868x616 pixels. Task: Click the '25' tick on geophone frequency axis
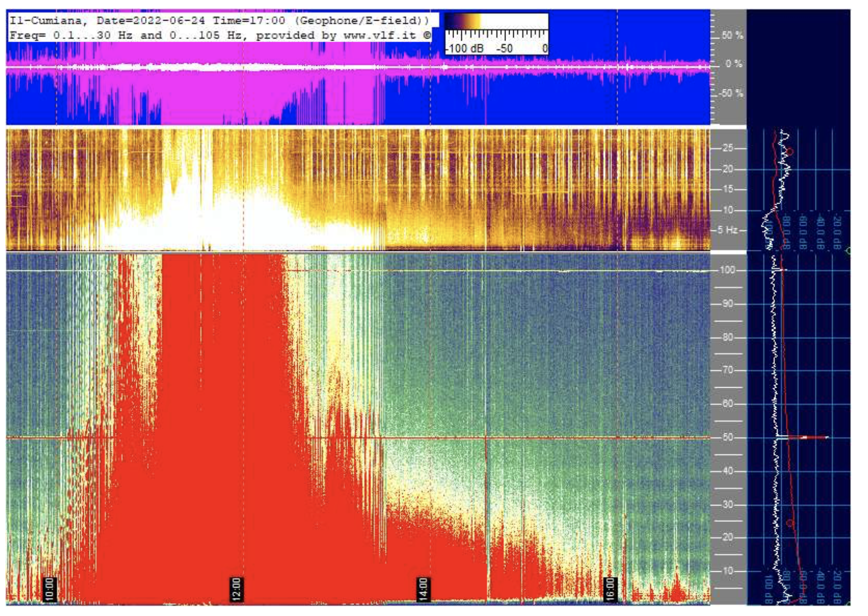click(728, 148)
